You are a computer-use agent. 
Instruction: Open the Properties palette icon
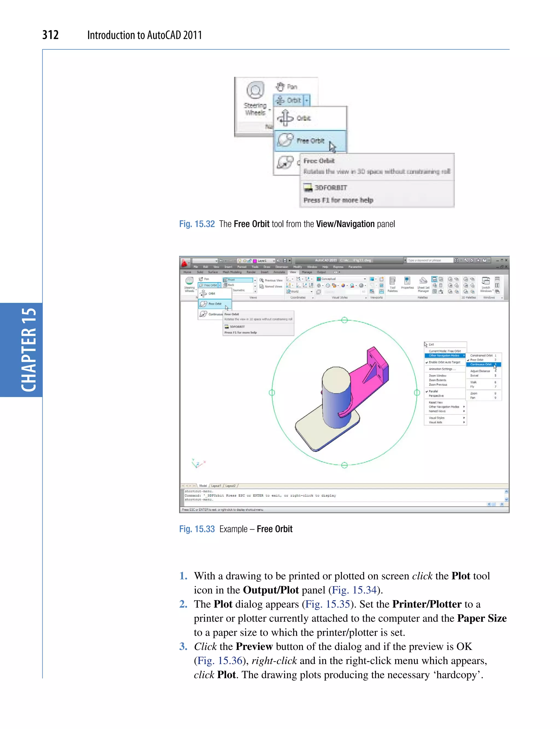(407, 280)
